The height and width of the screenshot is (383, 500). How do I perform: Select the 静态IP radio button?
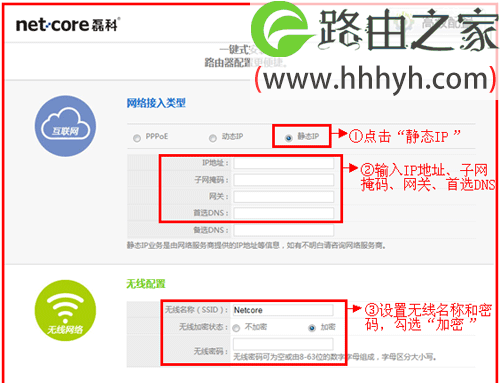289,138
